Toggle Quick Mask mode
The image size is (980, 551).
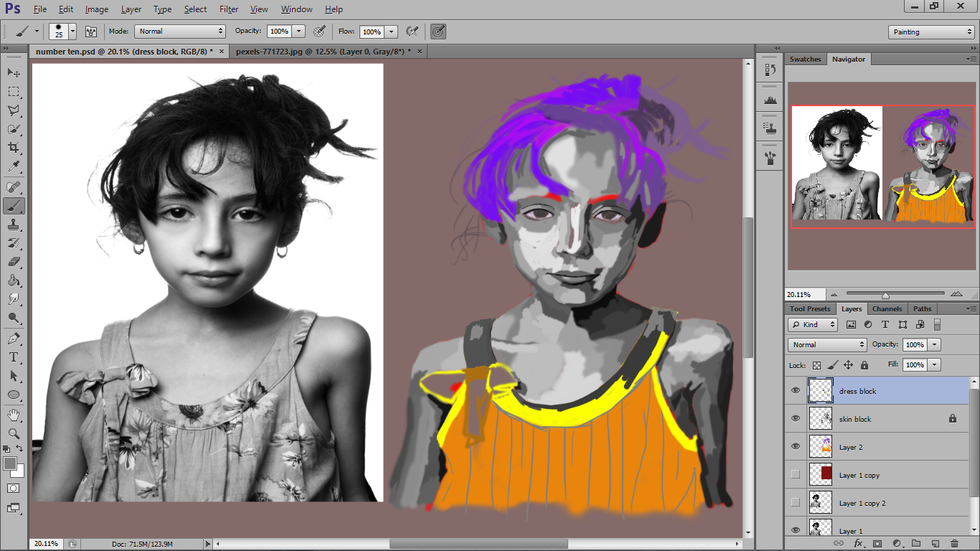click(14, 488)
